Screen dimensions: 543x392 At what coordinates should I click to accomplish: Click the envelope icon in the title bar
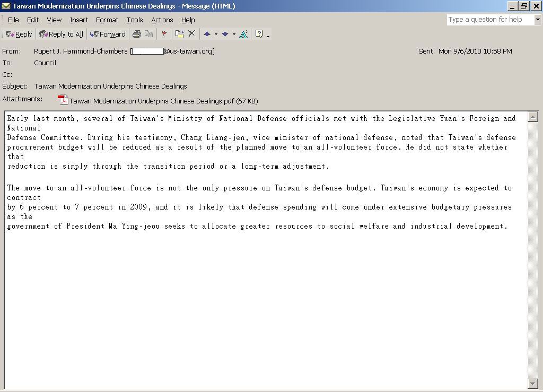pyautogui.click(x=6, y=6)
